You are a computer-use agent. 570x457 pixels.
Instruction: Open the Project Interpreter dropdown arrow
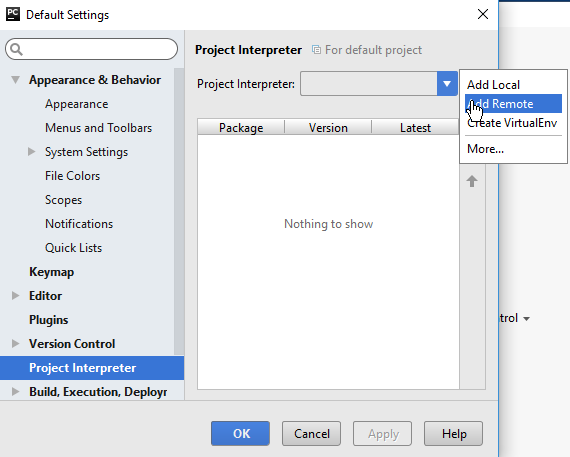[447, 84]
